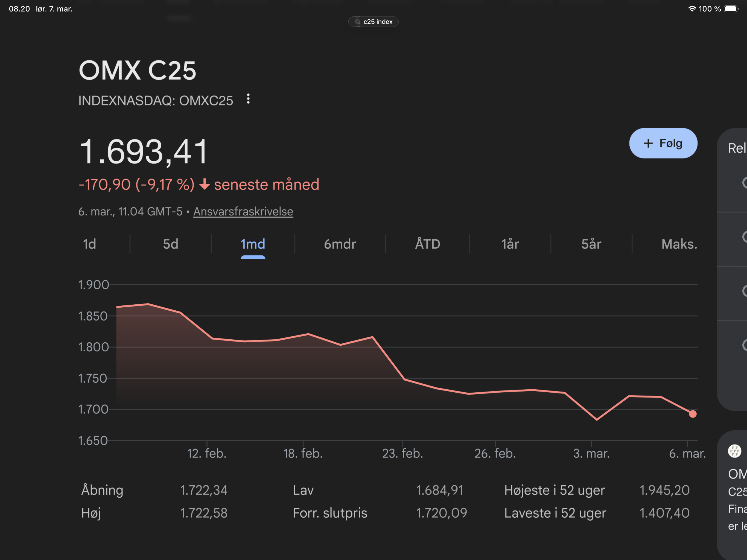Click the INDEXNASDAQ: OMXC25 ticker text
This screenshot has height=560, width=747.
156,100
